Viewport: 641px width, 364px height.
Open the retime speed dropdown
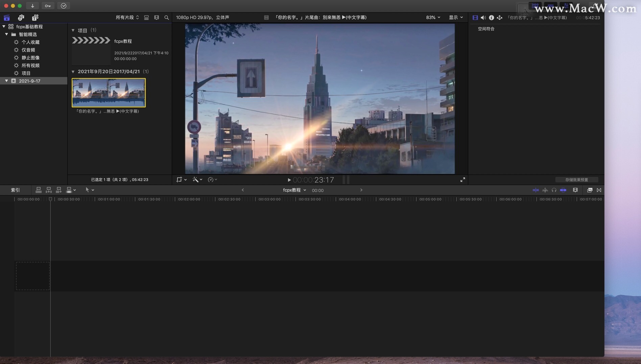click(212, 180)
